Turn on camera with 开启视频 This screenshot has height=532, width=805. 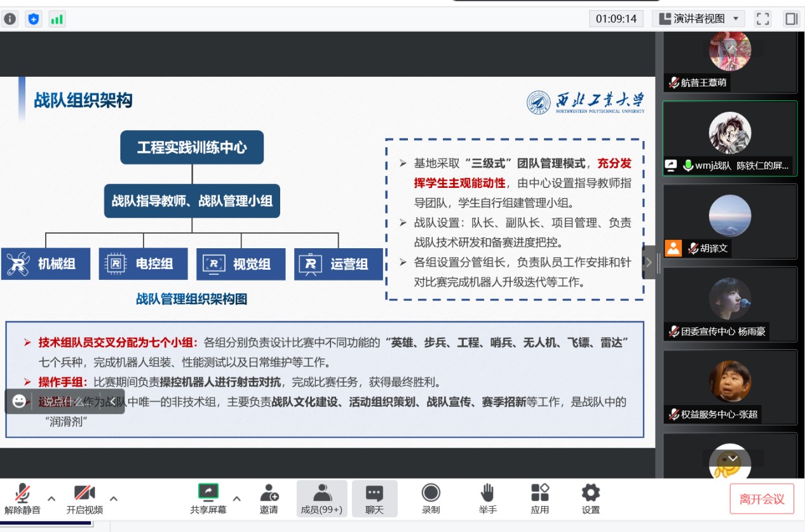tap(85, 498)
